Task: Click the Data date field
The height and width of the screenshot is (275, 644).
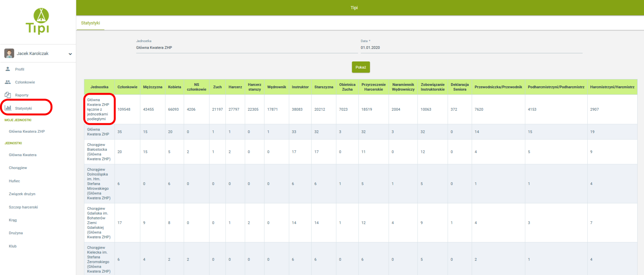Action: point(471,48)
